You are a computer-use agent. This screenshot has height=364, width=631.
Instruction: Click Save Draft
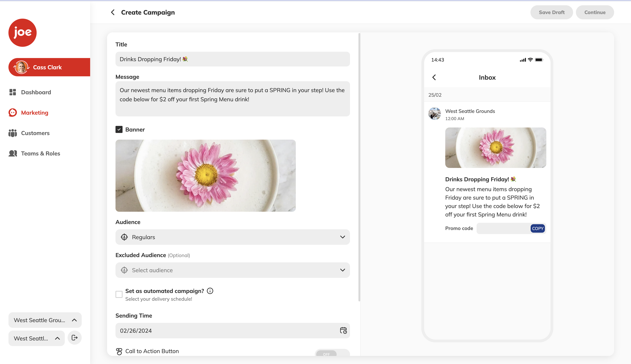click(x=552, y=12)
